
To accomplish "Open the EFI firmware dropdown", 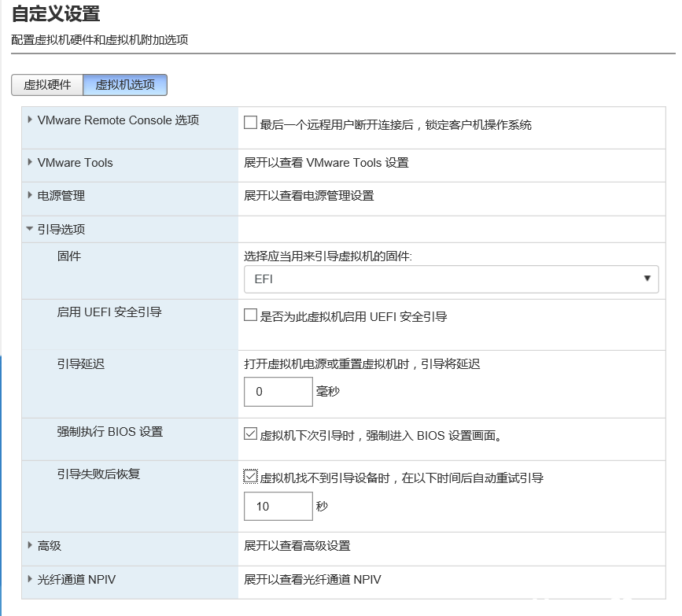I will (x=451, y=278).
